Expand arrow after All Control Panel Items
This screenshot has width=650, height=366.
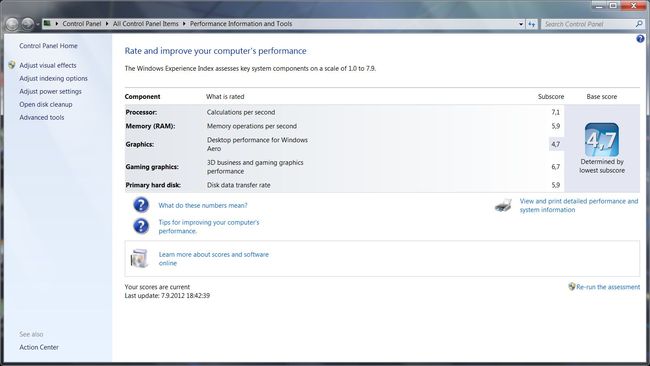click(x=184, y=24)
